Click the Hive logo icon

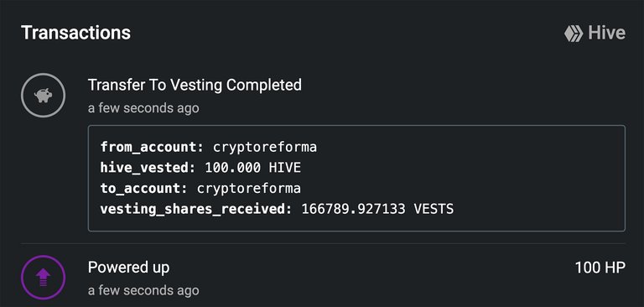(x=574, y=34)
